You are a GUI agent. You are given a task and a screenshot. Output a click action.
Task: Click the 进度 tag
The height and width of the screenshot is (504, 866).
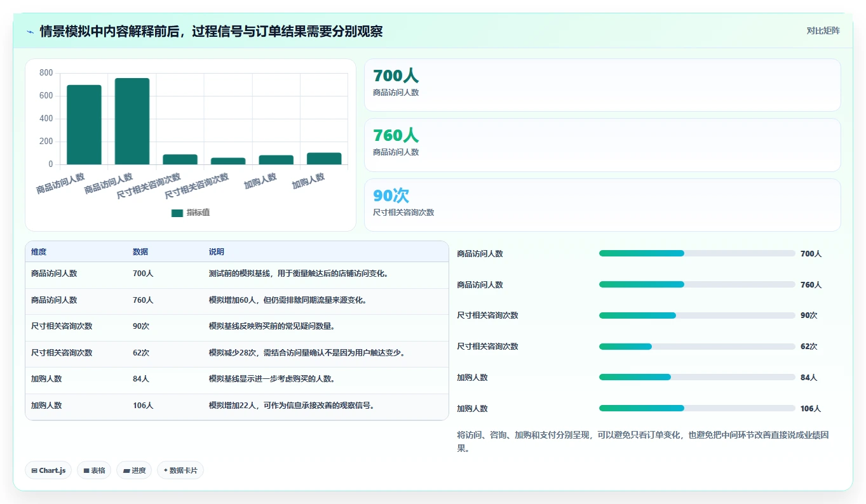pos(134,470)
